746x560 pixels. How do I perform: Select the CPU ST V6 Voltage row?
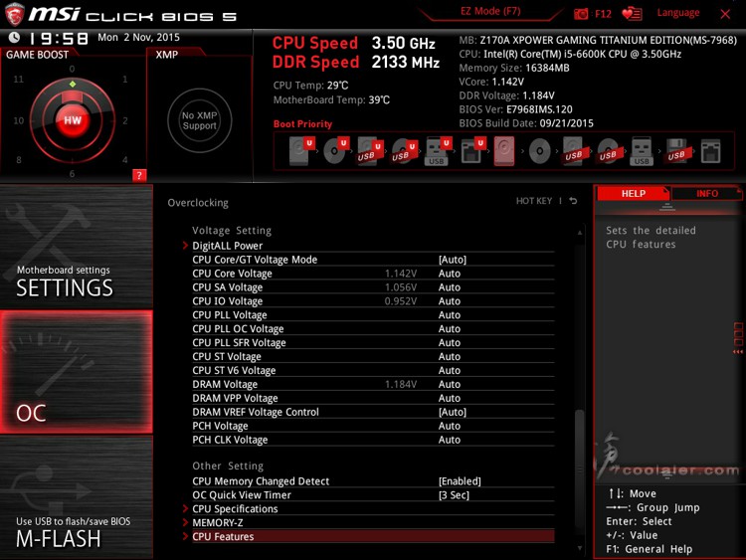click(373, 370)
